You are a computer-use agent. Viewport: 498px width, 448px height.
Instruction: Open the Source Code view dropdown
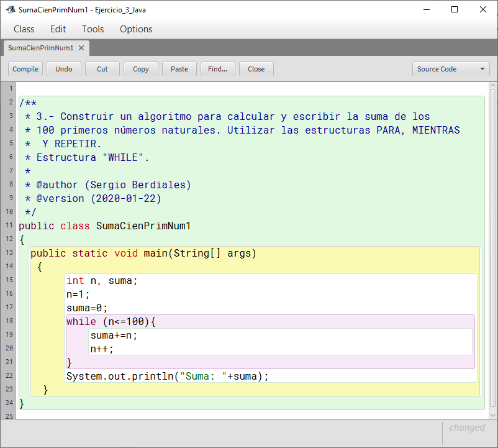pyautogui.click(x=451, y=69)
